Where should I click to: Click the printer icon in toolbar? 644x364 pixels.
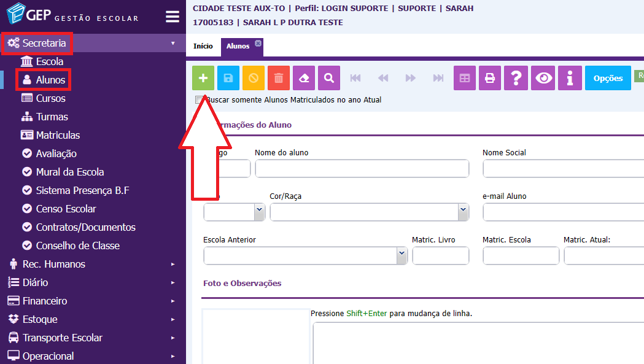pos(490,78)
